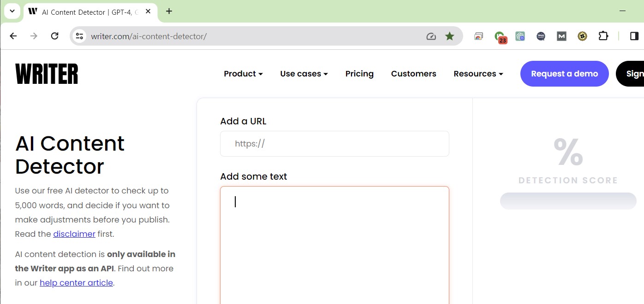Image resolution: width=644 pixels, height=304 pixels.
Task: Click the detection score progress bar
Action: tap(568, 201)
